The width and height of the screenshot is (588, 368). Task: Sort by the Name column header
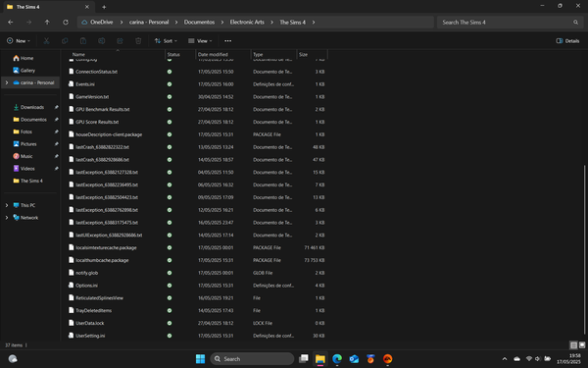pyautogui.click(x=78, y=54)
